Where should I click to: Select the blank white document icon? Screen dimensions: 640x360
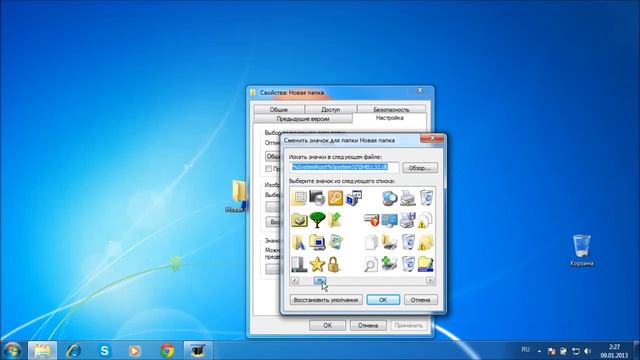pyautogui.click(x=371, y=242)
